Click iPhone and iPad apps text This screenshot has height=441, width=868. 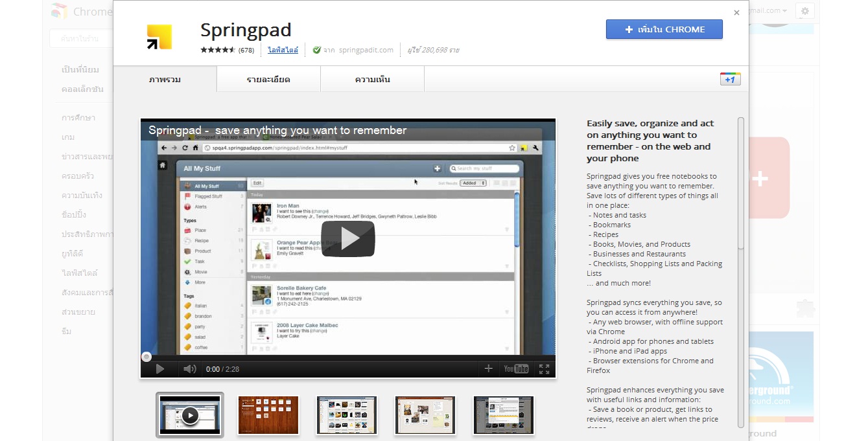coord(629,351)
